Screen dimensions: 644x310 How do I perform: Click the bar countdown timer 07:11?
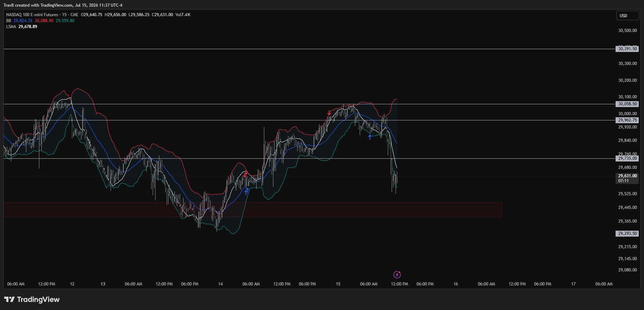pos(624,181)
